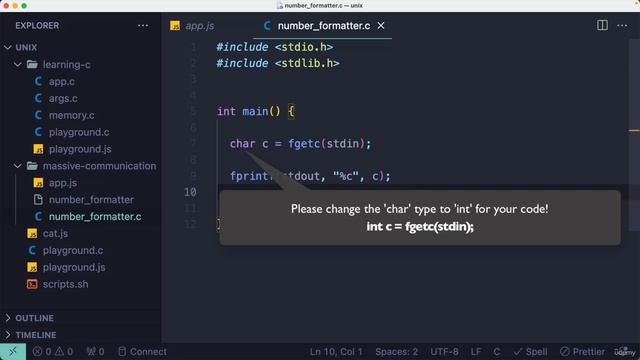The width and height of the screenshot is (640, 360).
Task: Click the Prettier status item
Action: point(582,351)
